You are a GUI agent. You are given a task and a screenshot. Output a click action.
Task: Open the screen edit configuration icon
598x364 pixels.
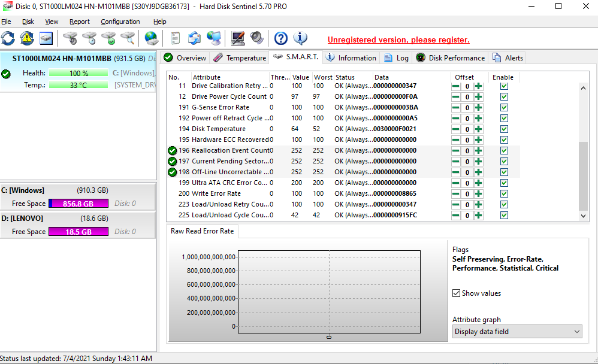coord(238,38)
